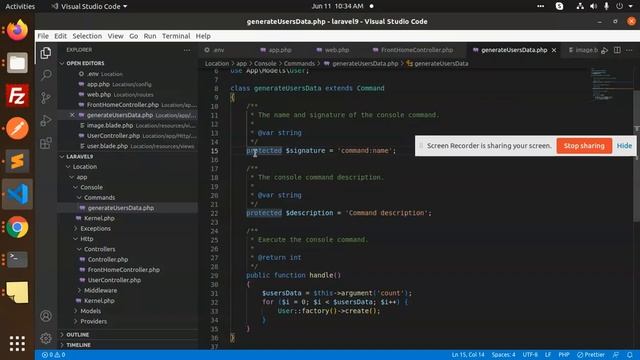Click the editor vertical scrollbar
This screenshot has height=360, width=640.
[636, 156]
